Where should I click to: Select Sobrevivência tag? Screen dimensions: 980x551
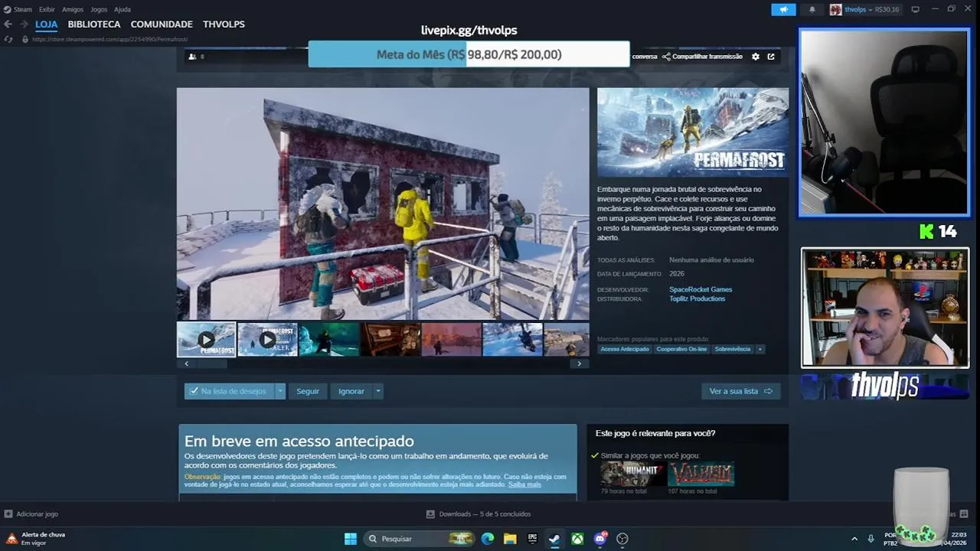[x=733, y=349]
